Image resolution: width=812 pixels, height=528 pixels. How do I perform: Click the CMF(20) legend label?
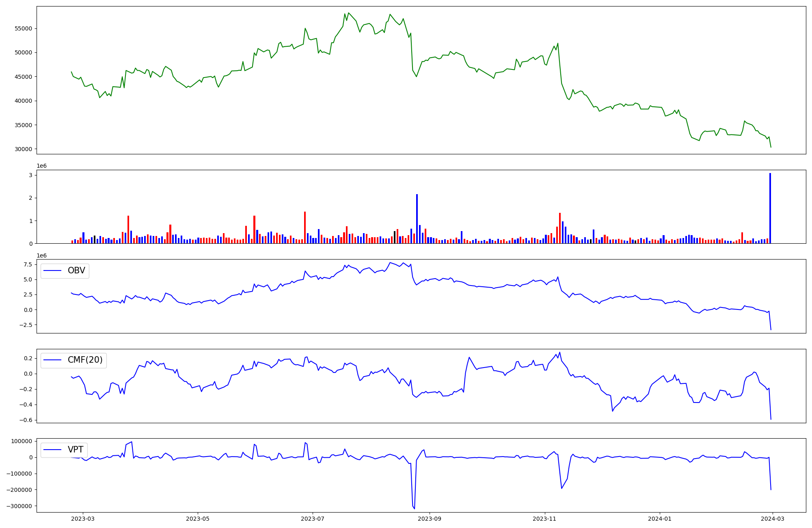coord(85,360)
